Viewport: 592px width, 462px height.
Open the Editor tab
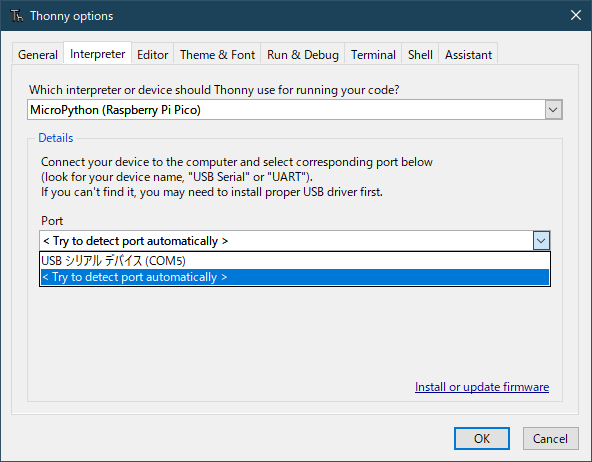click(x=153, y=55)
